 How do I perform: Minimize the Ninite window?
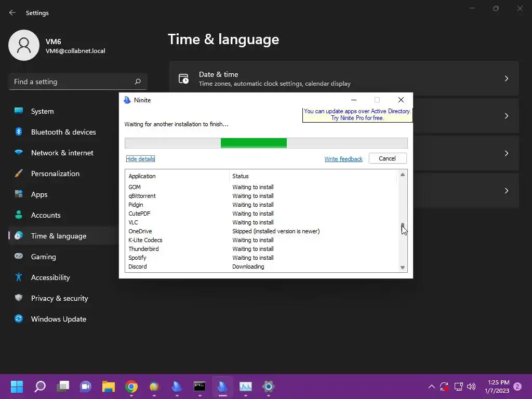click(x=353, y=100)
